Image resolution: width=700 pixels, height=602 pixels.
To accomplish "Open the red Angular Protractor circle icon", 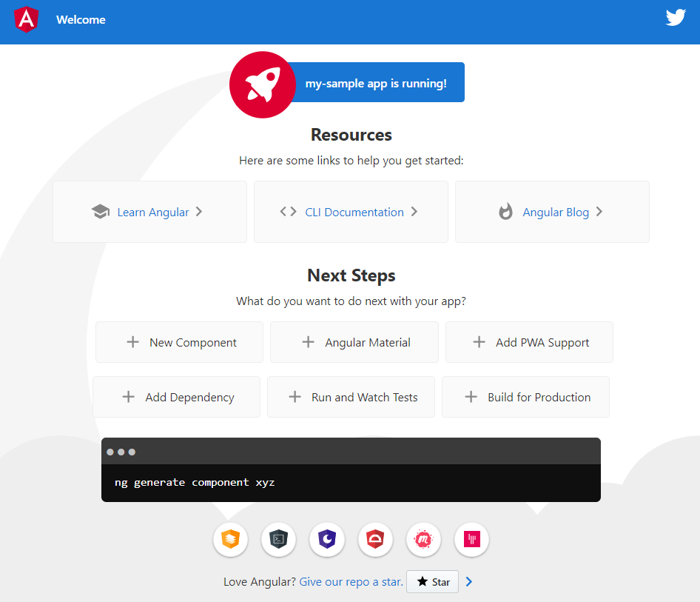I will [375, 540].
